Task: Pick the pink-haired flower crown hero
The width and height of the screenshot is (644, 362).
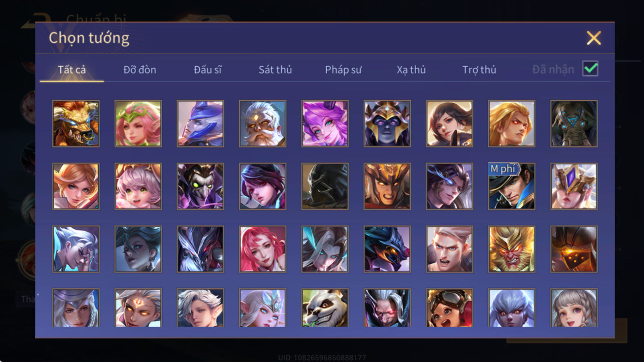Action: point(138,124)
